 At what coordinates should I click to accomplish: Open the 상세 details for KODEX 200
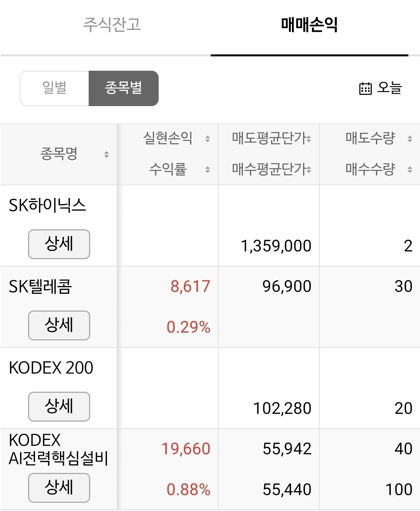(x=59, y=406)
